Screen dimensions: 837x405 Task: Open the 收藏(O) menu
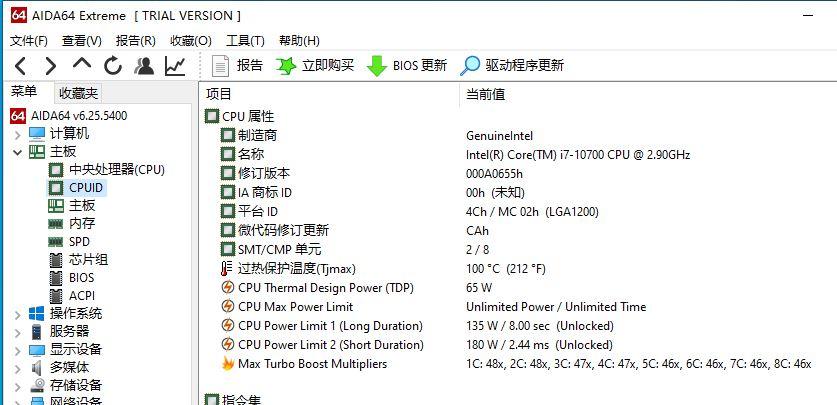pyautogui.click(x=191, y=41)
